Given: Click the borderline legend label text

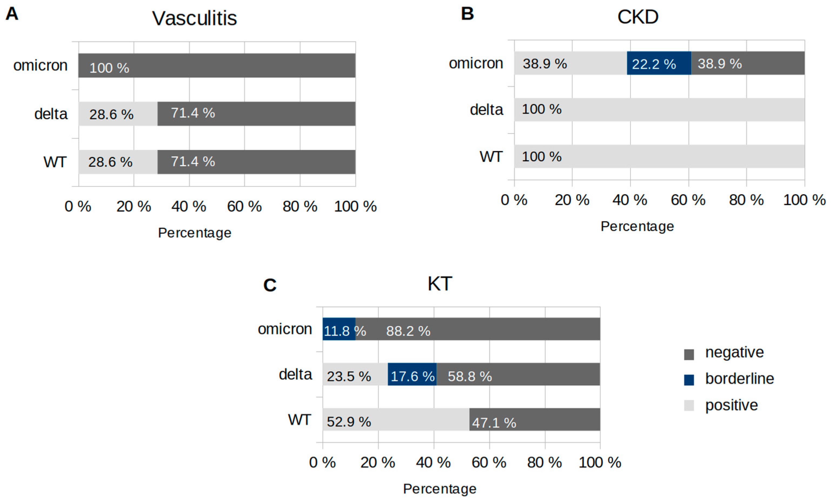Looking at the screenshot, I should point(740,378).
